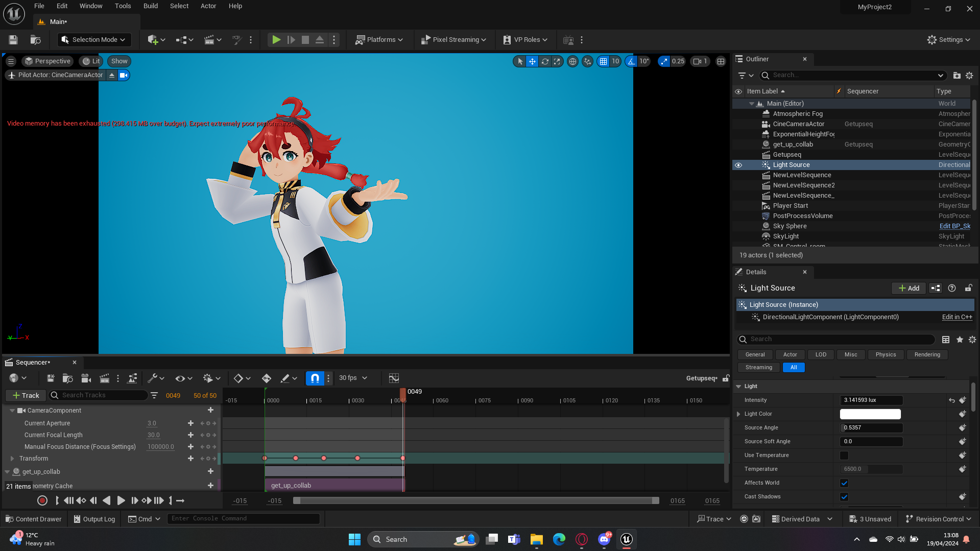
Task: Click the Sequencer time range slider bar
Action: click(476, 501)
